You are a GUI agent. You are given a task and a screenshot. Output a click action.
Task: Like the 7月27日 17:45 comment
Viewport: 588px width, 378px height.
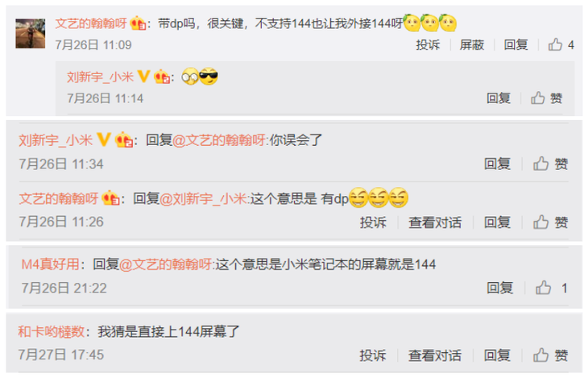click(550, 355)
